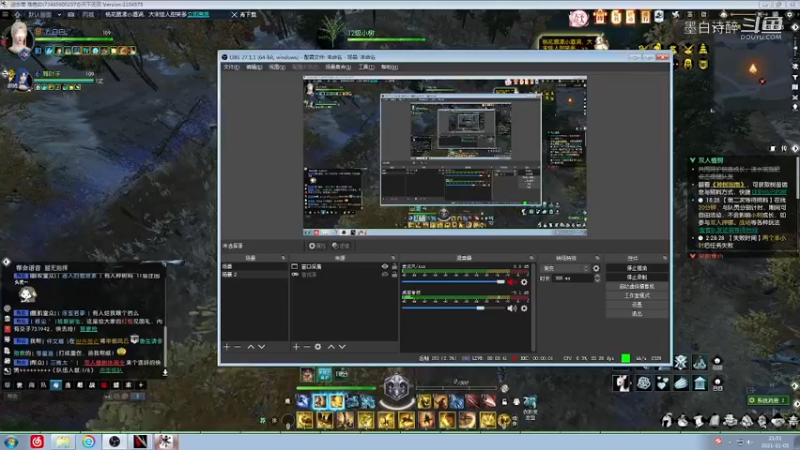
Task: Click 停止推流 stop streaming button
Action: [x=636, y=268]
